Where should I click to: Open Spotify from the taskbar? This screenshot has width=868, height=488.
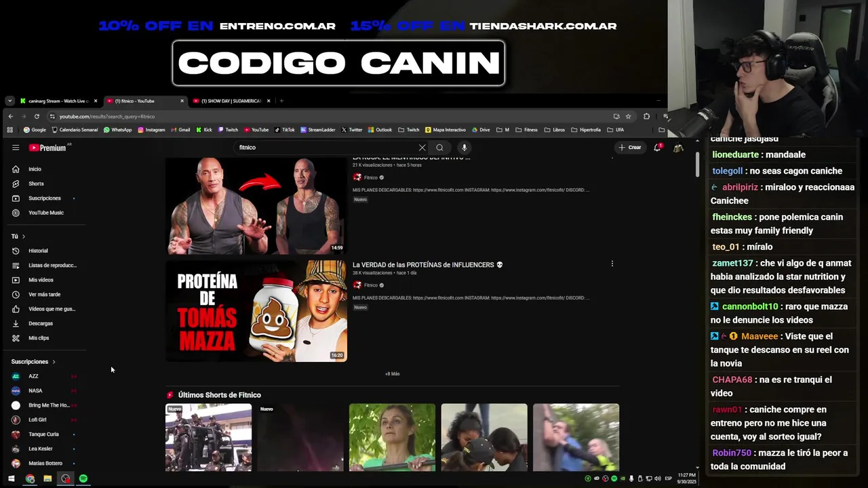pos(83,479)
